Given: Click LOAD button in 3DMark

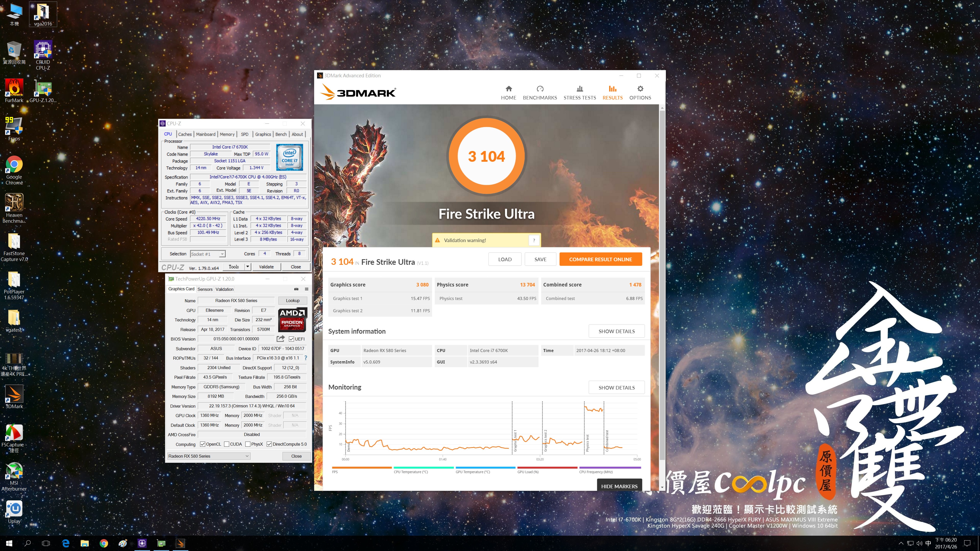Looking at the screenshot, I should coord(505,259).
